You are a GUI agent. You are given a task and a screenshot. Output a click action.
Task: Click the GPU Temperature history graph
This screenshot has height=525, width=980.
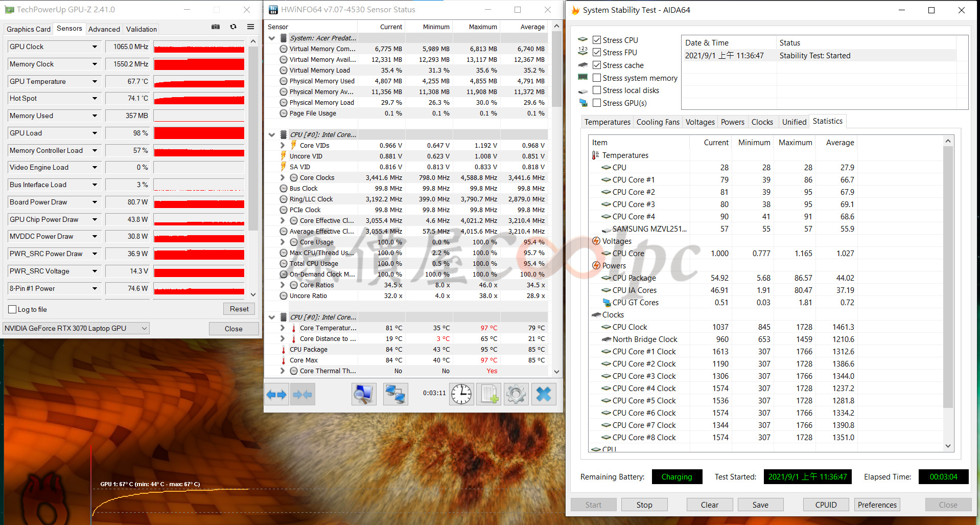[199, 81]
